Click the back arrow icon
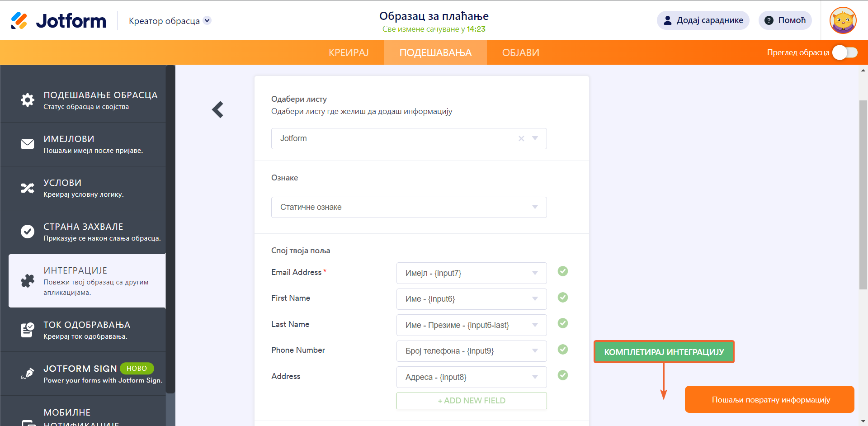Image resolution: width=868 pixels, height=426 pixels. [218, 109]
